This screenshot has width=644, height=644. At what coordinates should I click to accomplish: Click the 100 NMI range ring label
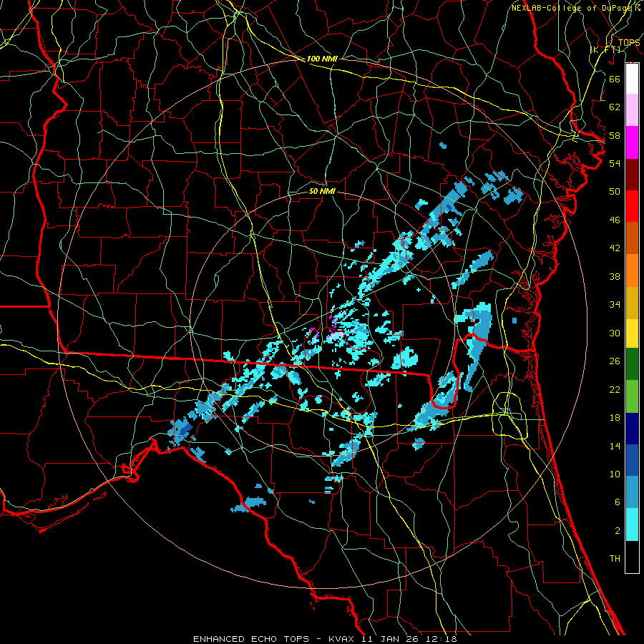pos(321,59)
